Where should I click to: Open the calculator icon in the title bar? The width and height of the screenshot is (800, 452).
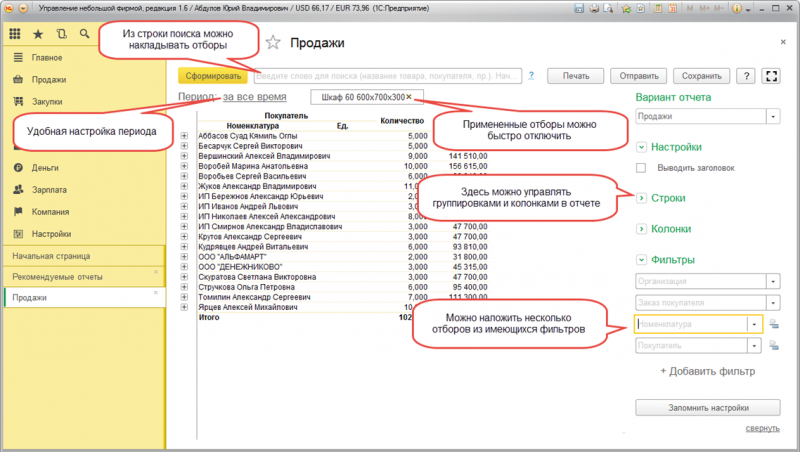658,8
